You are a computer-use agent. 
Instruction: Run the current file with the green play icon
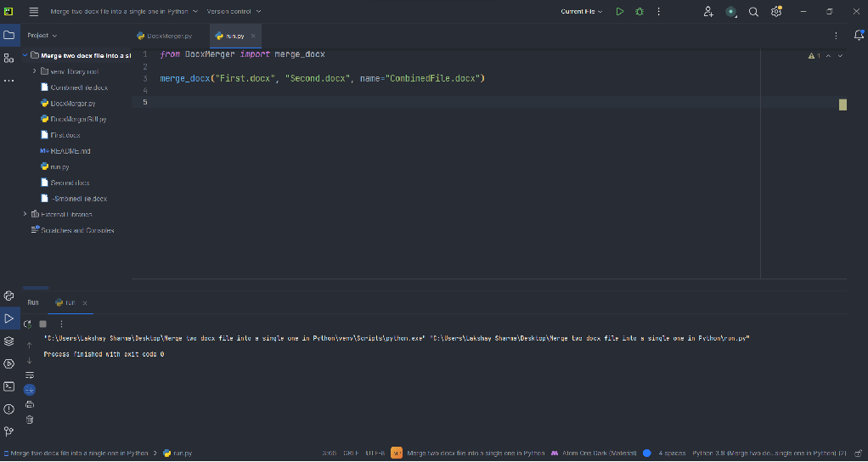620,11
